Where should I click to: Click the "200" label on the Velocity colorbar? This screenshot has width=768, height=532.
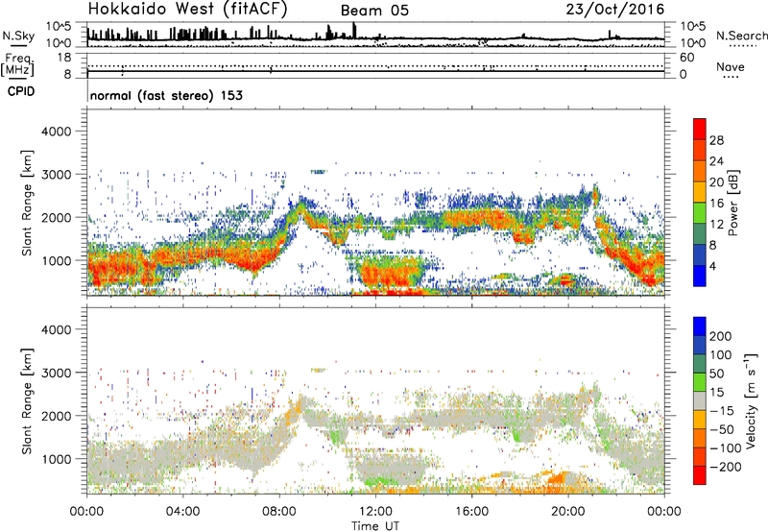tap(721, 336)
